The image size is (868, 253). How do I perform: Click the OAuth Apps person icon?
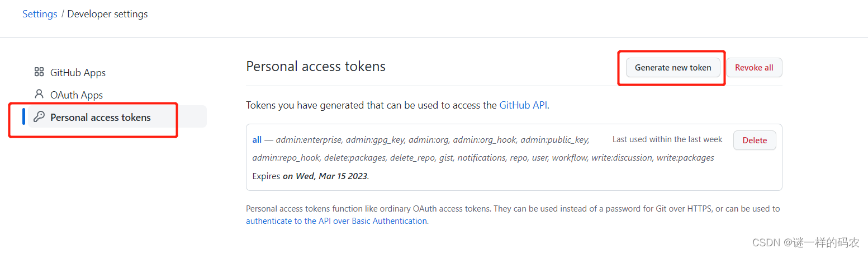[x=39, y=94]
